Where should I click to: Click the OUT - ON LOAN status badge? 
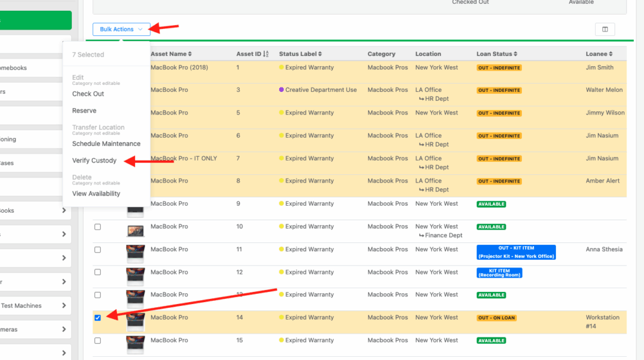click(496, 318)
